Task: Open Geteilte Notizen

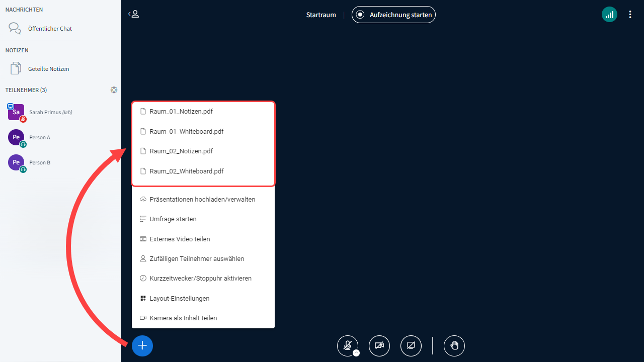Action: pyautogui.click(x=48, y=69)
